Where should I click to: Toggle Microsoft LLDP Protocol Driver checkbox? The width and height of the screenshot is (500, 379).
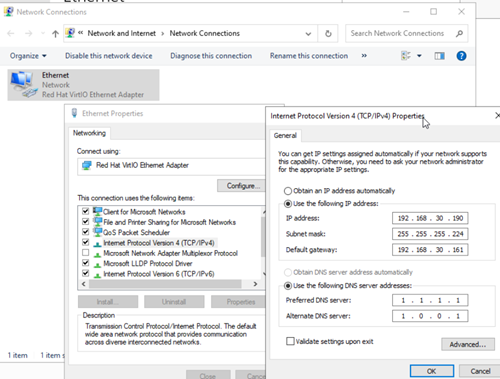(x=86, y=263)
